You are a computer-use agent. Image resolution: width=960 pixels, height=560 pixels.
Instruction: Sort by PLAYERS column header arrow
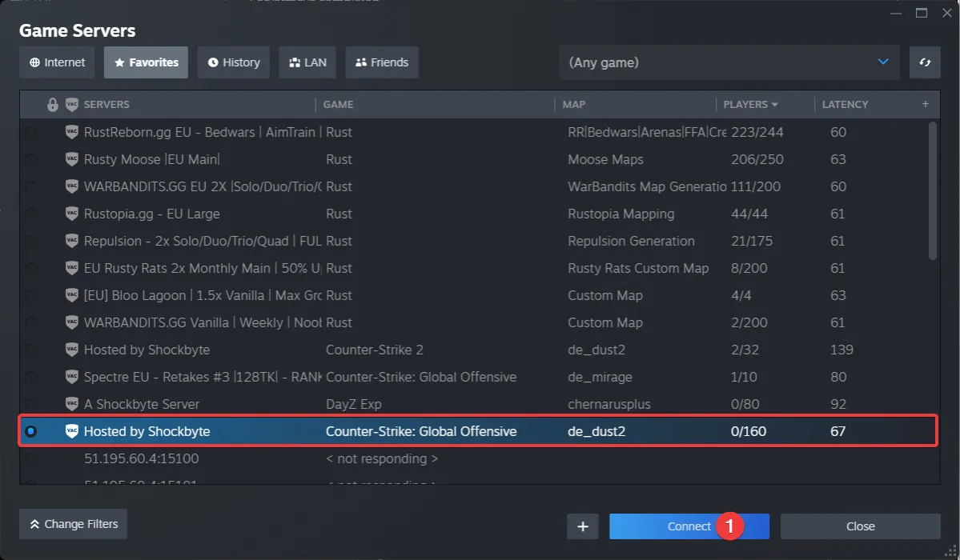(775, 105)
